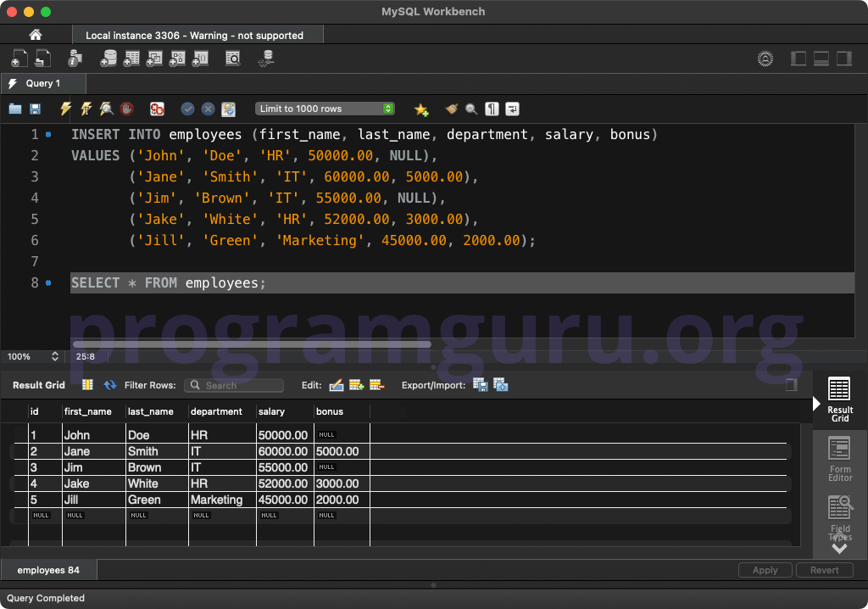The image size is (868, 609).
Task: Select the Brown last_name cell
Action: pos(157,467)
